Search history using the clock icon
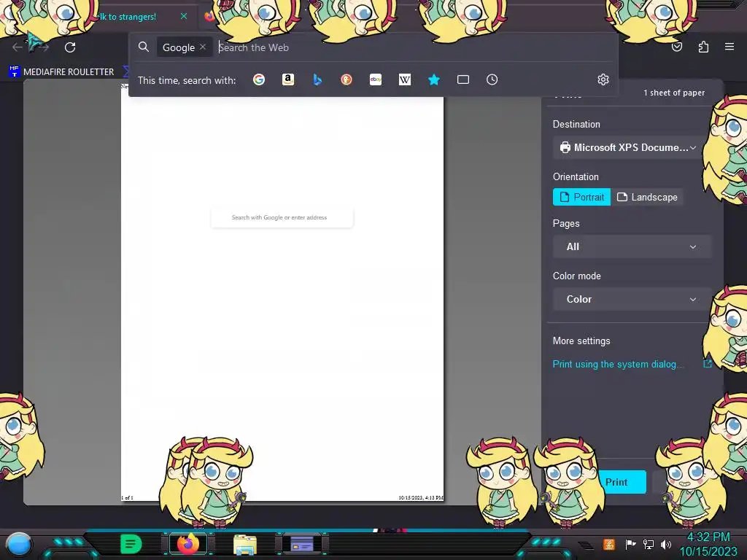The height and width of the screenshot is (560, 747). tap(492, 79)
